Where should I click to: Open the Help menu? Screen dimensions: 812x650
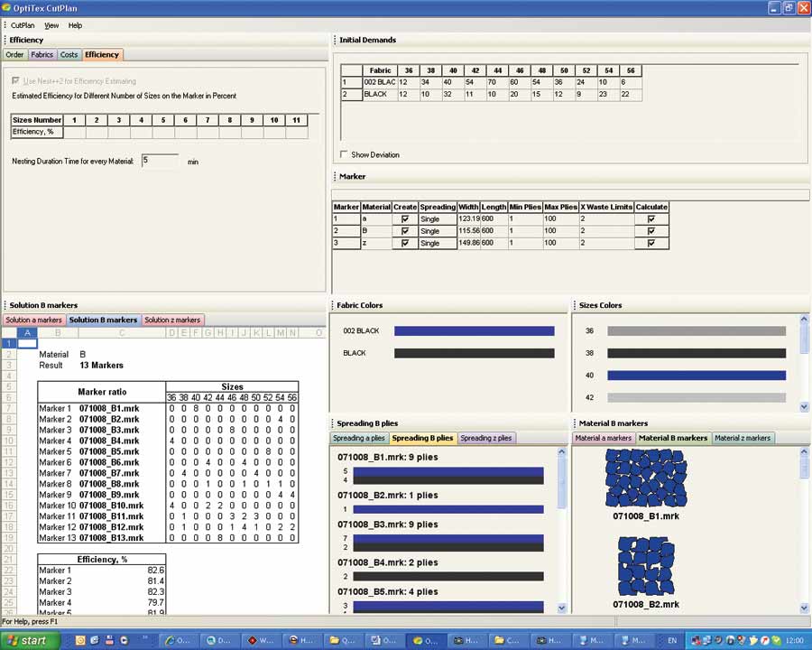tap(75, 25)
